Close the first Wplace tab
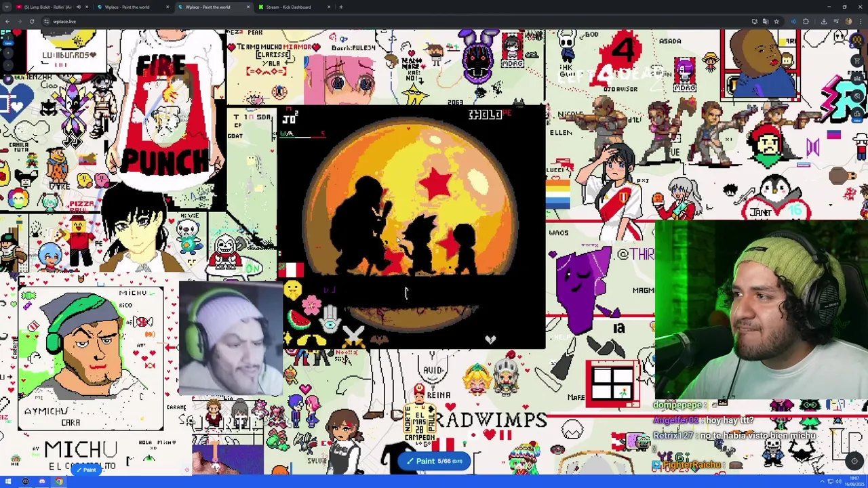 (167, 7)
